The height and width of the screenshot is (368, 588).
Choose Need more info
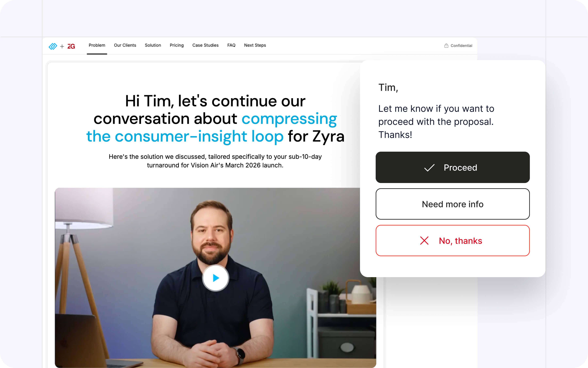(x=452, y=204)
